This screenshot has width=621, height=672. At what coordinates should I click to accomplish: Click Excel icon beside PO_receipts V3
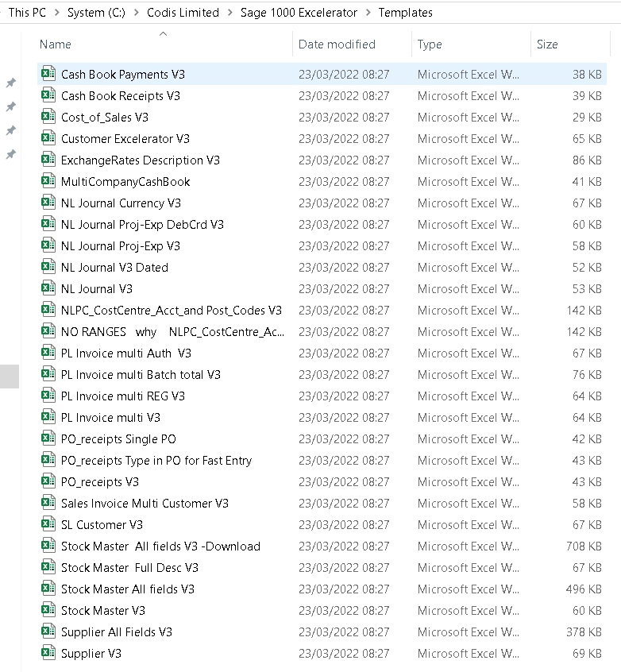(48, 481)
